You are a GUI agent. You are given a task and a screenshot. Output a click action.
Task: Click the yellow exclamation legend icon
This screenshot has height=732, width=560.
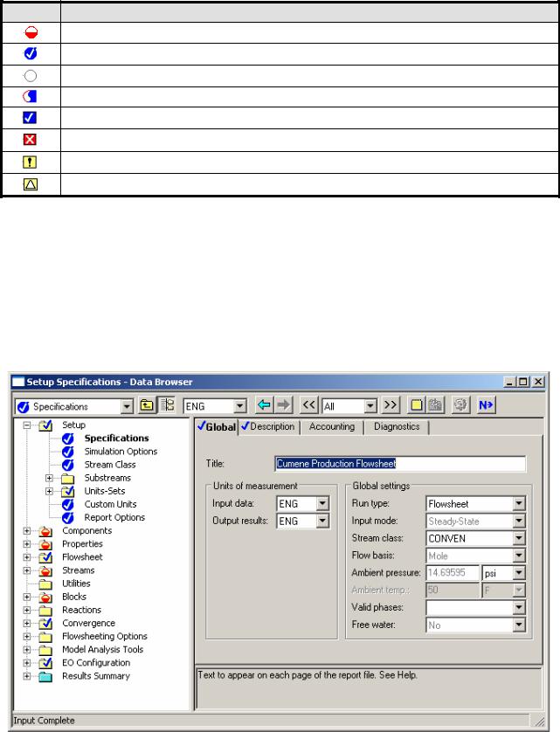coord(30,162)
